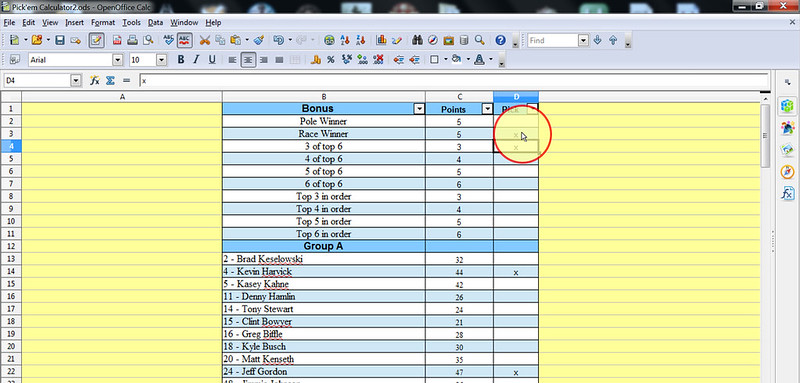The image size is (800, 383).
Task: Open the File menu
Action: (10, 22)
